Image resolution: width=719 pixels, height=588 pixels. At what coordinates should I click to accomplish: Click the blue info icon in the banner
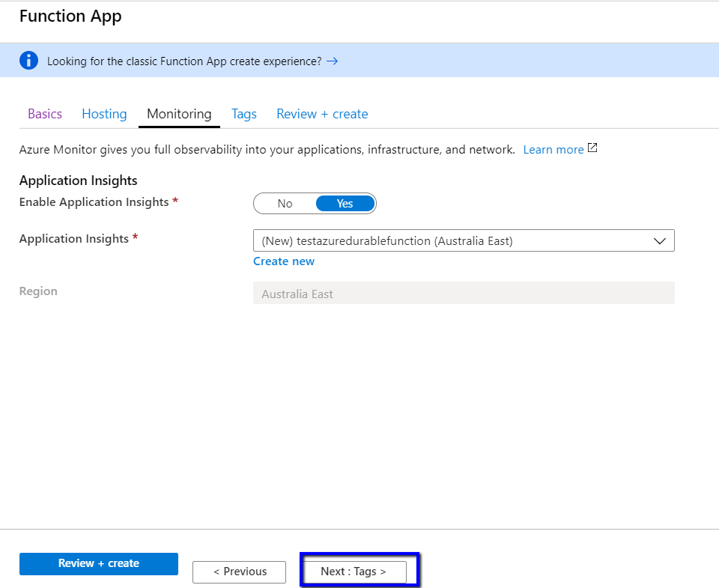tap(29, 61)
